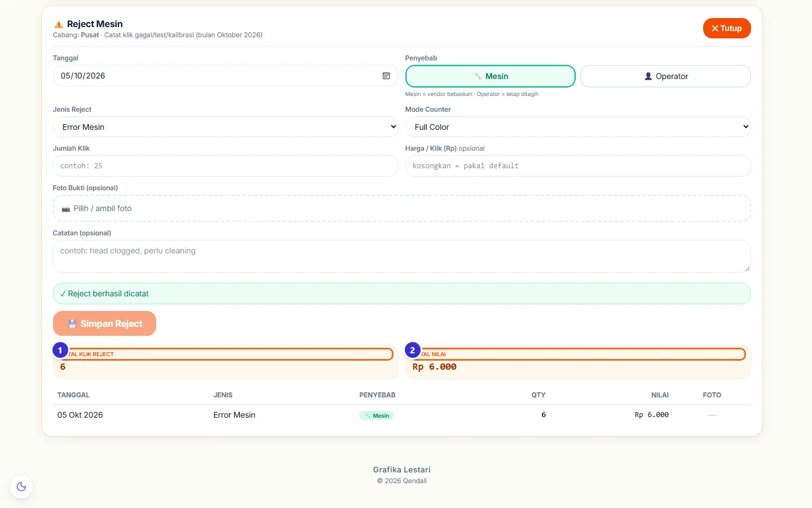
Task: Click the QTY column header
Action: click(539, 395)
